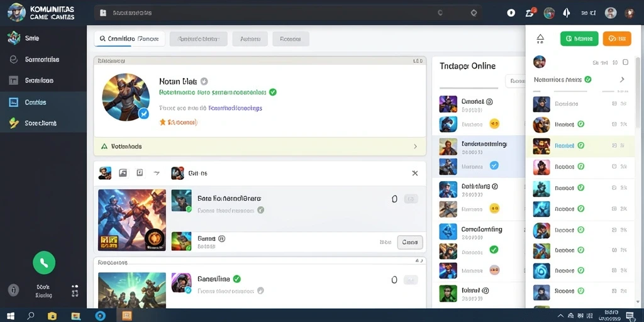Click the green phone call button
This screenshot has height=322, width=644.
pyautogui.click(x=44, y=262)
